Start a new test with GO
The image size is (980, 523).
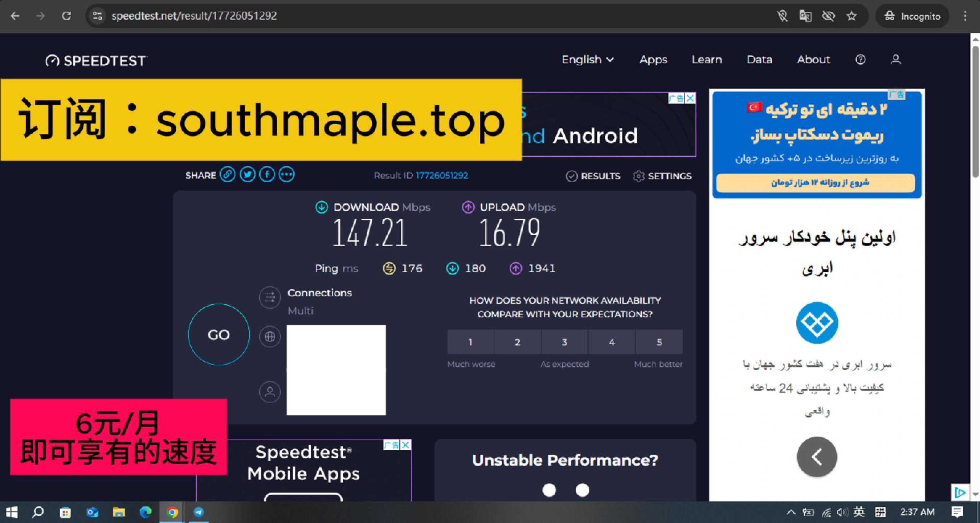(219, 335)
